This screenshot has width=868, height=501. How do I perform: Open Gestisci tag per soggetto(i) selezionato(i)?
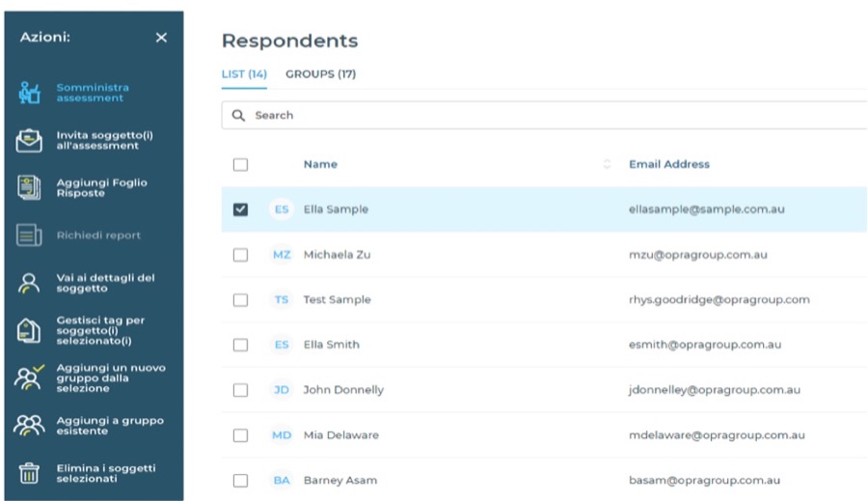coord(100,330)
